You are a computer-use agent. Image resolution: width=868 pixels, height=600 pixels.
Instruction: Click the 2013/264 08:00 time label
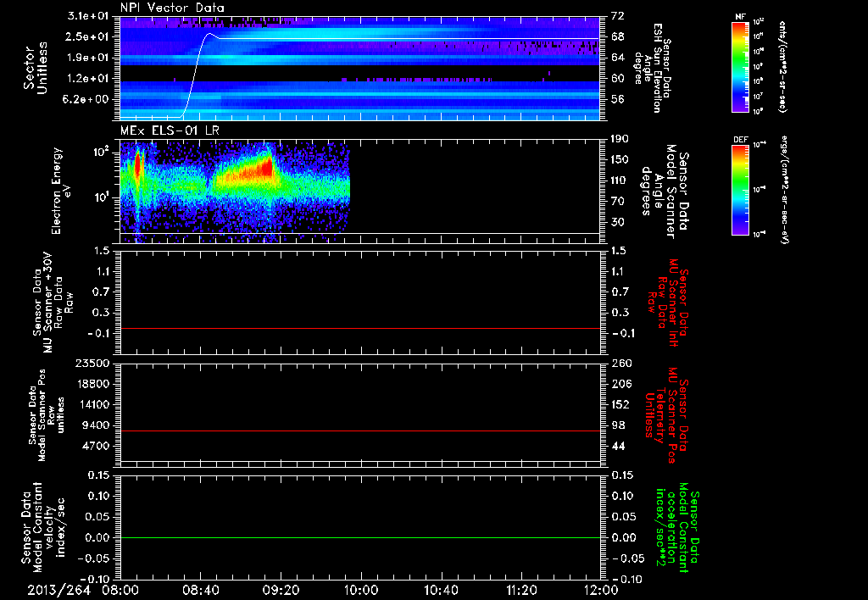tap(82, 590)
